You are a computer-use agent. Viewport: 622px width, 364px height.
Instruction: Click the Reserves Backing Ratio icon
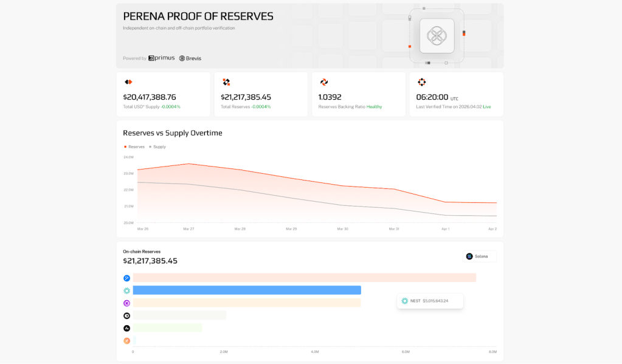(x=324, y=82)
